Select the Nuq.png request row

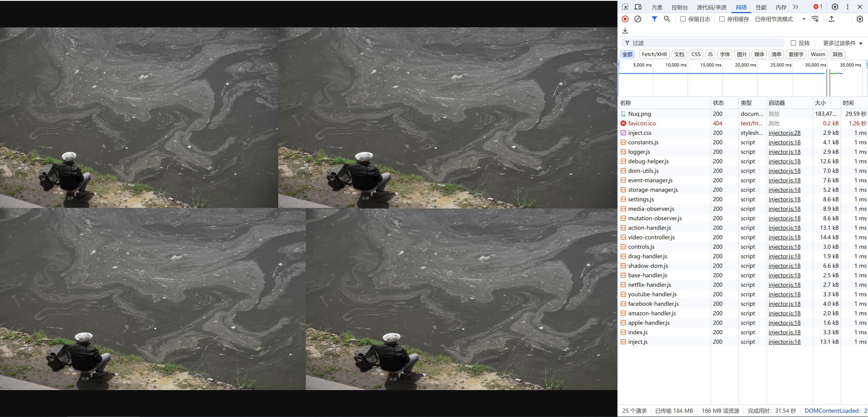pos(743,114)
